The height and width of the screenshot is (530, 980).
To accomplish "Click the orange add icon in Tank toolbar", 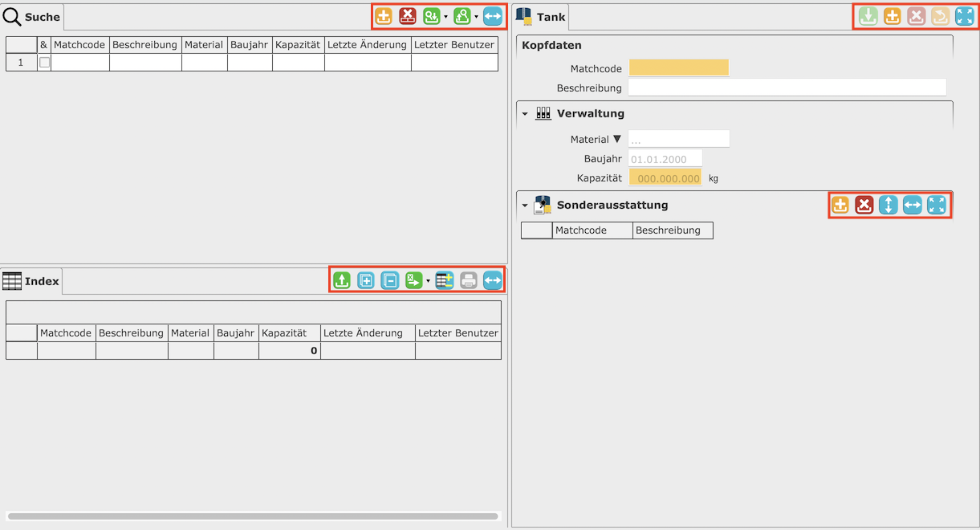I will tap(892, 16).
